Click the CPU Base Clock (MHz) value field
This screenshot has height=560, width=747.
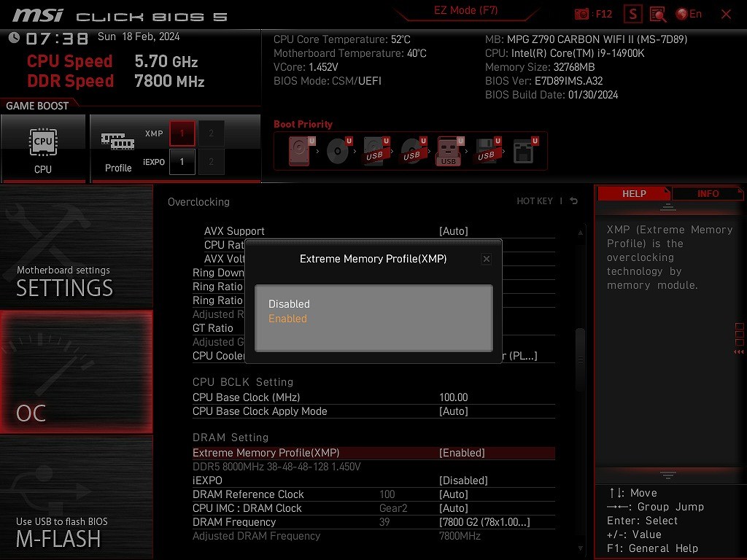[x=453, y=397]
